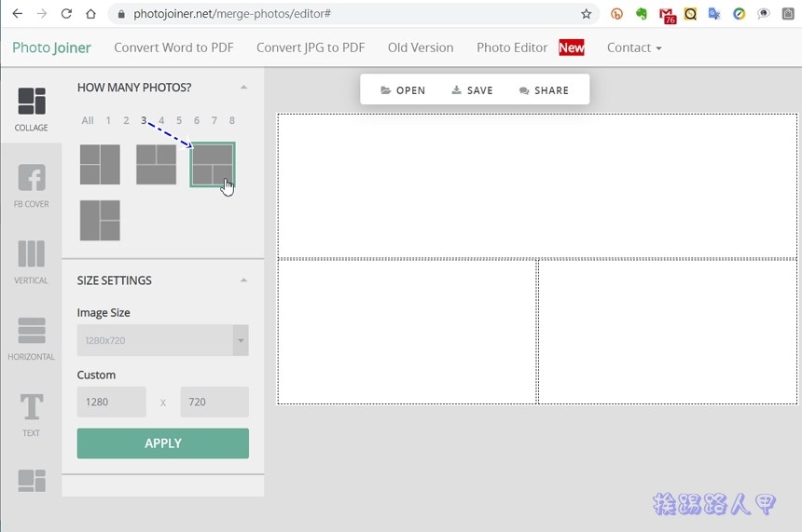Filter layouts by All photos

pyautogui.click(x=88, y=120)
